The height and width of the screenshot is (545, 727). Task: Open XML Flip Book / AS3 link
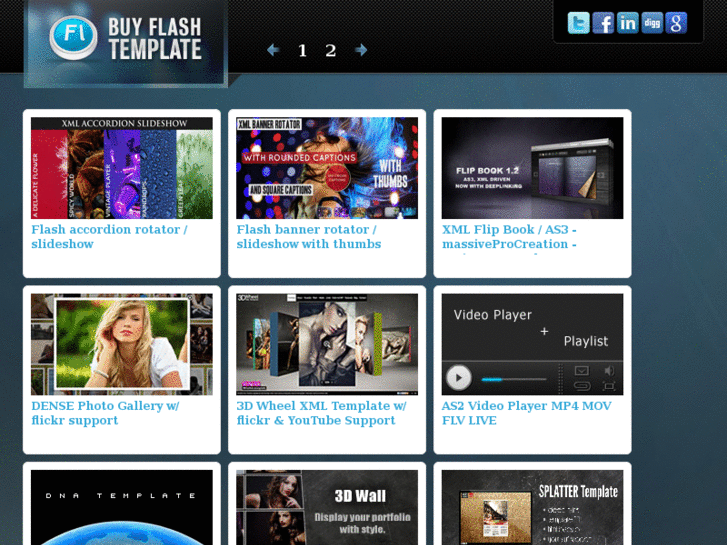coord(509,237)
